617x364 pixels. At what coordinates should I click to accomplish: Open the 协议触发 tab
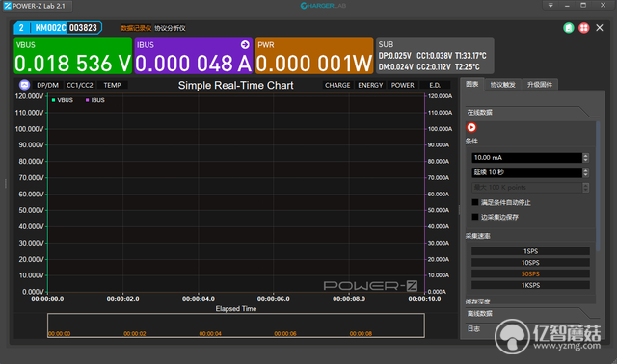click(x=503, y=85)
